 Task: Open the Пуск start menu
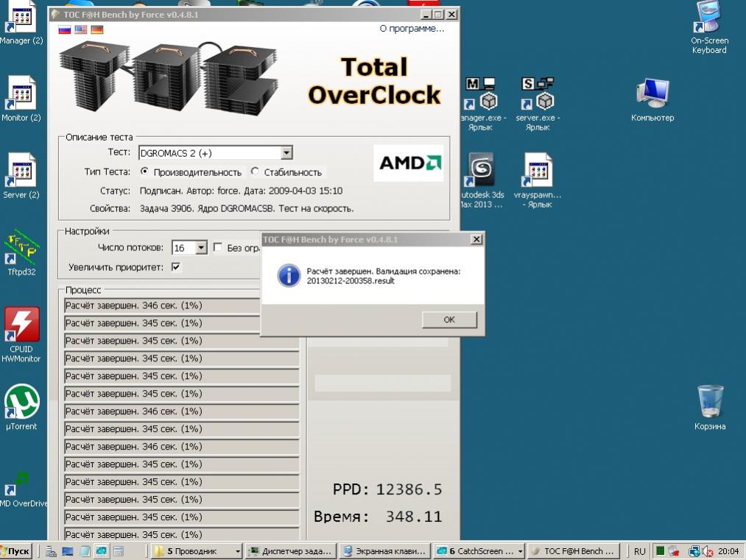[16, 551]
